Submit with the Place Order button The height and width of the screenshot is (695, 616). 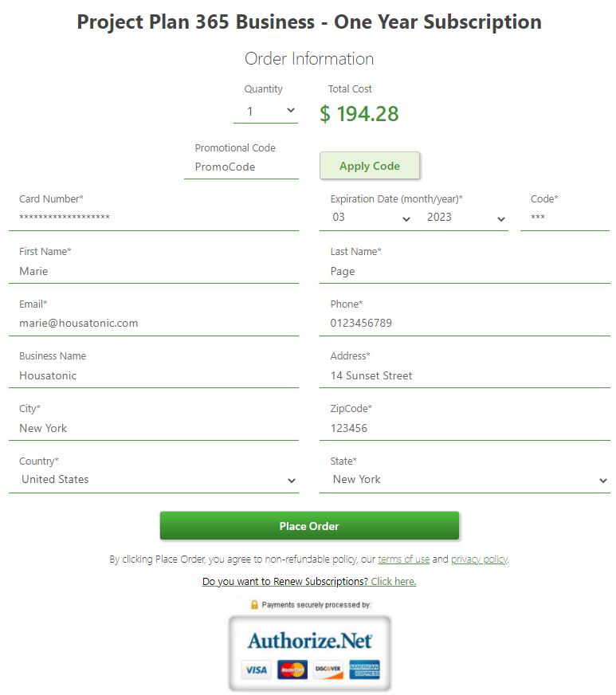309,526
